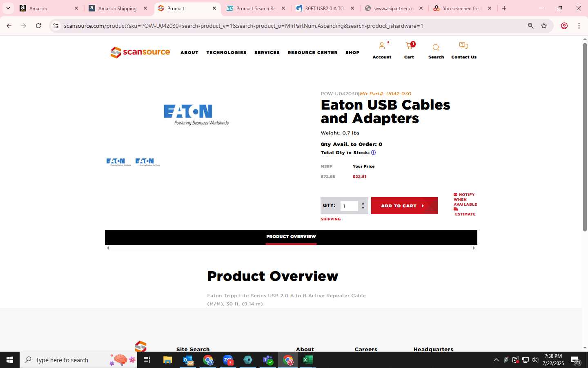This screenshot has width=588, height=368.
Task: Switch to the Amazon Shipping tab
Action: [x=118, y=8]
